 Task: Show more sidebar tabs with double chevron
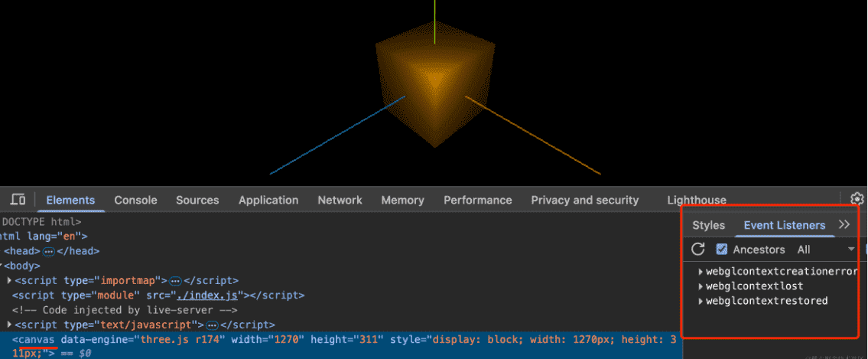pos(844,225)
